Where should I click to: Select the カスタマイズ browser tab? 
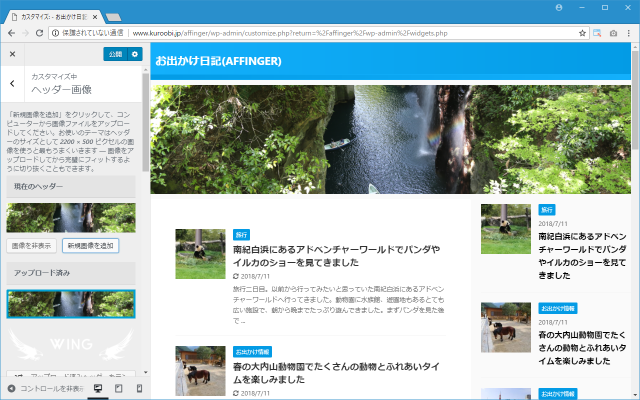click(53, 17)
